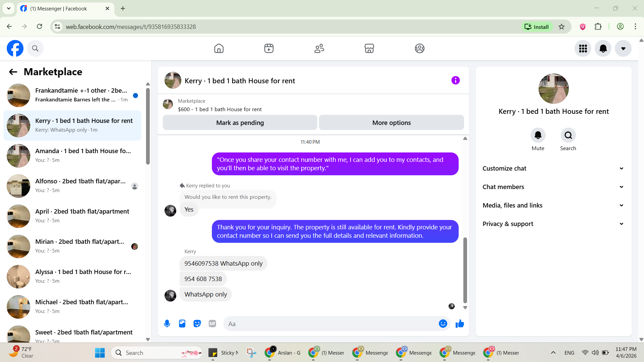Image resolution: width=644 pixels, height=362 pixels.
Task: Open Facebook home via the logo
Action: click(x=15, y=48)
